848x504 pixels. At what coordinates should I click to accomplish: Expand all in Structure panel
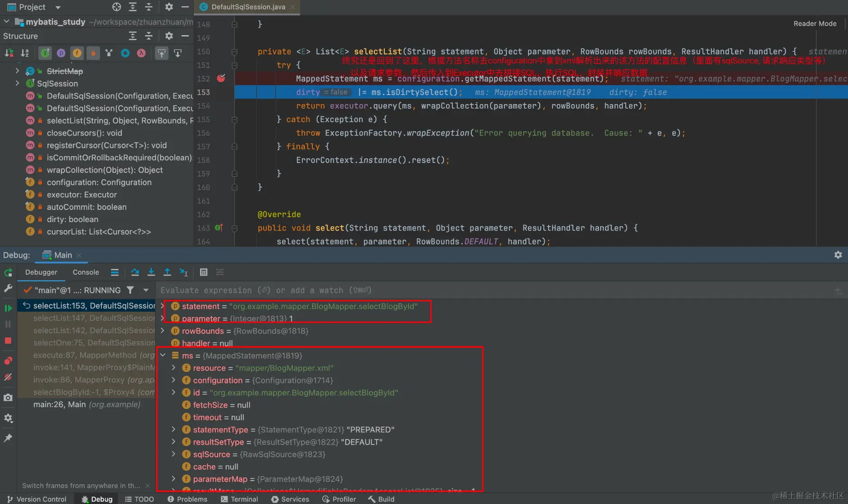coord(132,36)
